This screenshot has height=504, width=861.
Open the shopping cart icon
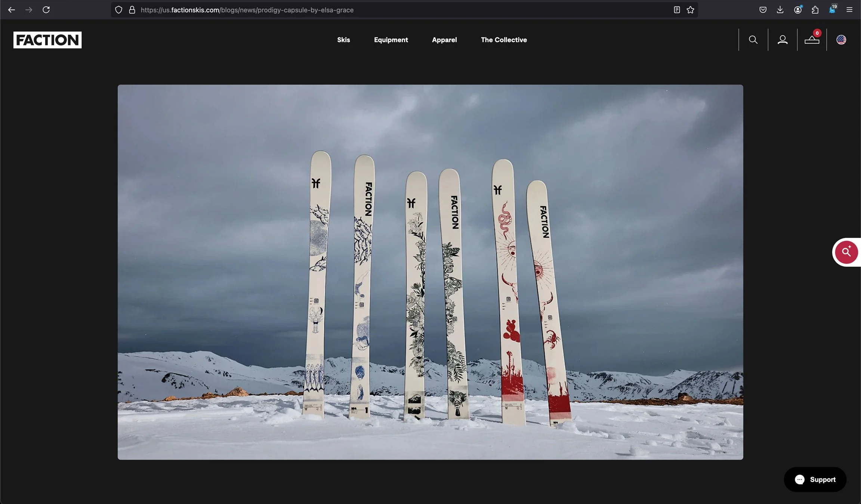click(812, 40)
